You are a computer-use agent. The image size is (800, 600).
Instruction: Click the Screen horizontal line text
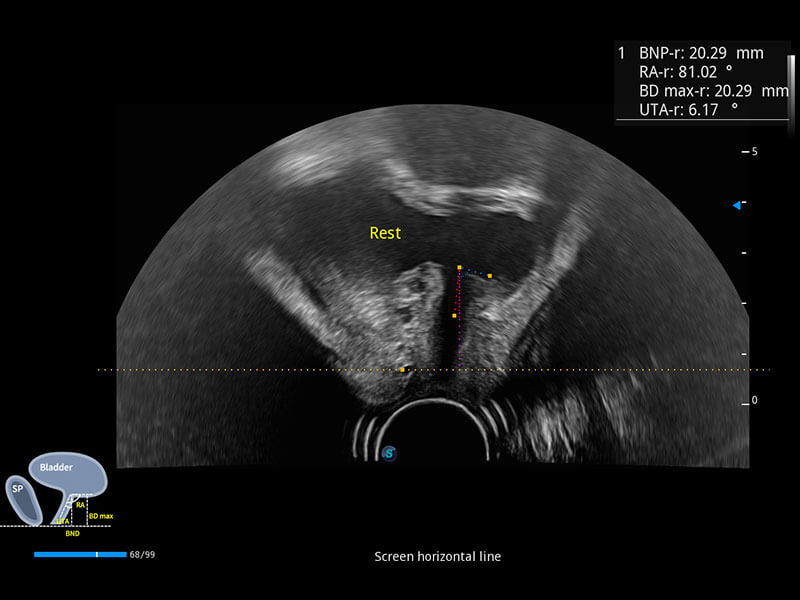click(x=437, y=556)
